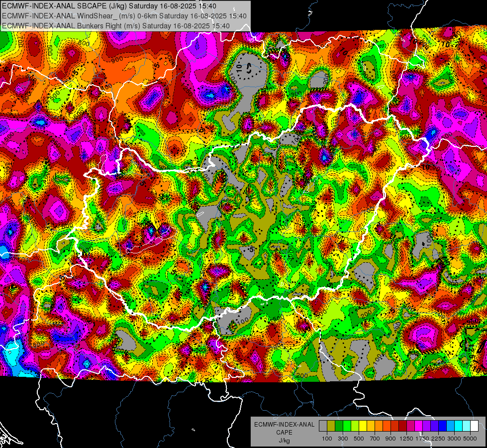
Task: Click the 1250 legend value
Action: pos(406,439)
